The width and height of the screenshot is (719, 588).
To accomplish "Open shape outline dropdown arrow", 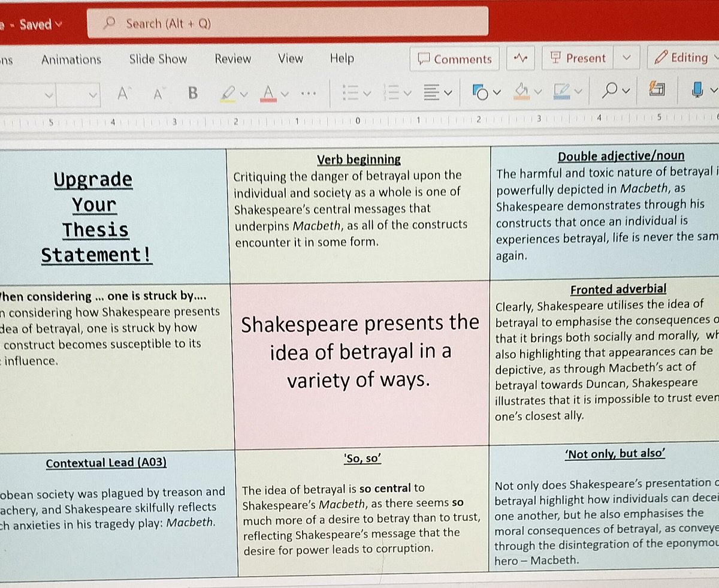I will [x=578, y=91].
